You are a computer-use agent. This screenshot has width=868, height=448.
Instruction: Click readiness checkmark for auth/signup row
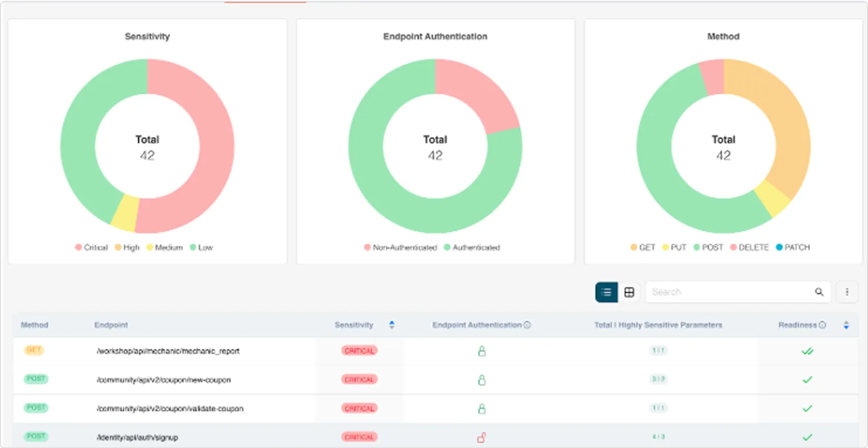807,438
